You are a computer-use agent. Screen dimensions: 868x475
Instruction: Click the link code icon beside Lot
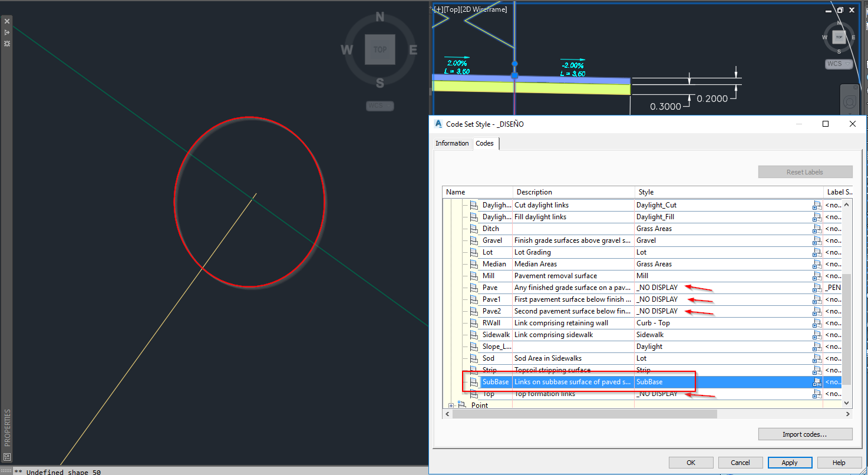tap(474, 252)
